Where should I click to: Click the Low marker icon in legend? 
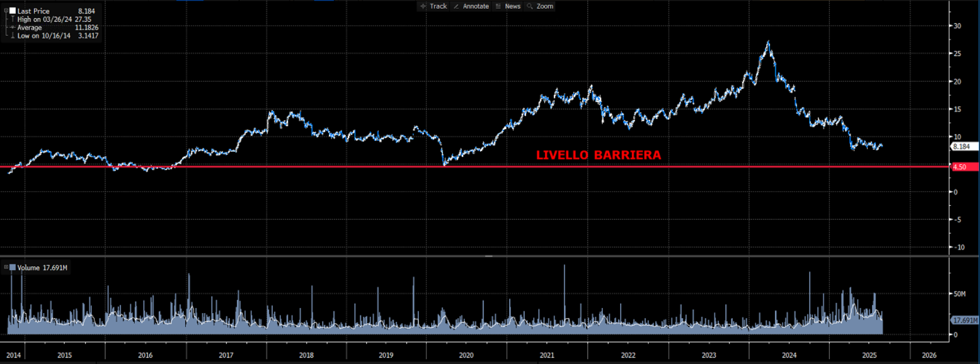point(12,36)
